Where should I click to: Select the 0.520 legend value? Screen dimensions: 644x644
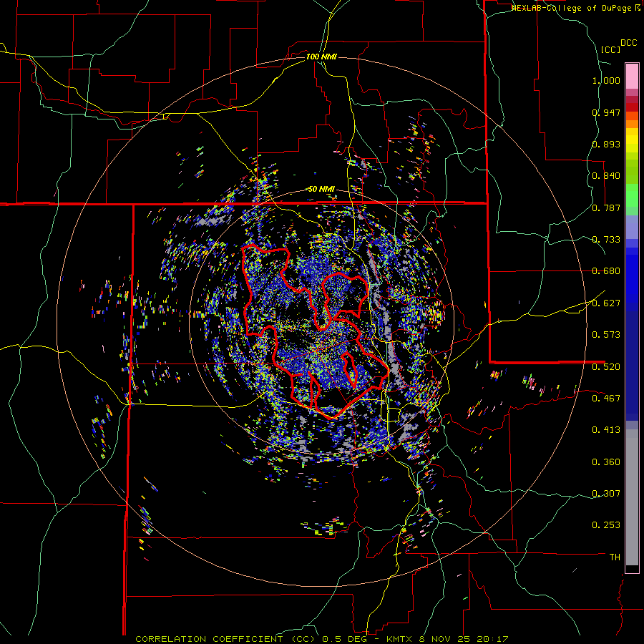[x=606, y=366]
